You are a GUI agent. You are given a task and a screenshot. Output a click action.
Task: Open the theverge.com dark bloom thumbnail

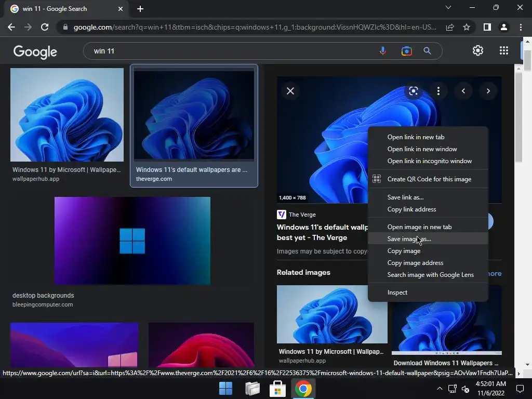(194, 114)
